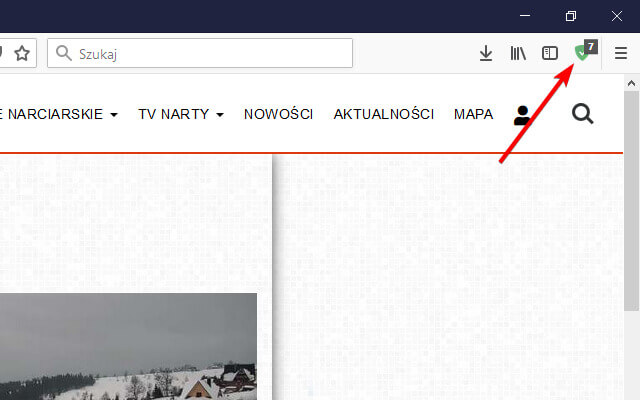
Task: Open the AKTUALNOŚCI section
Action: point(384,114)
